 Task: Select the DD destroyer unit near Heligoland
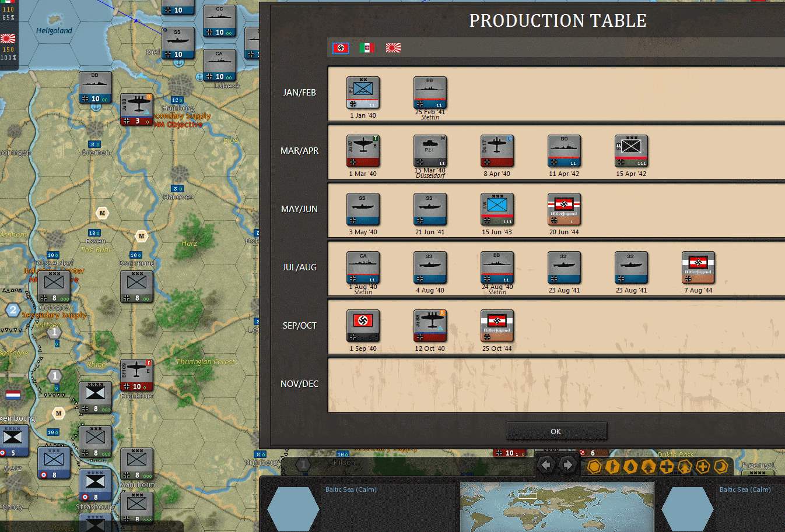tap(95, 87)
